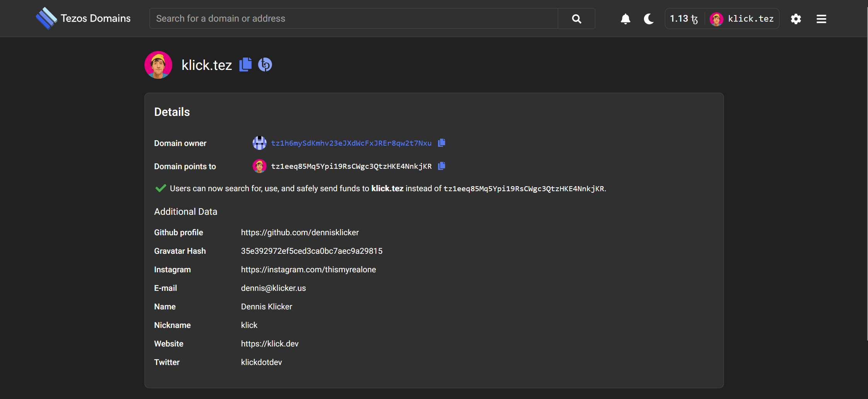Click the green checkmark icon
Viewport: 868px width, 399px height.
coord(160,188)
